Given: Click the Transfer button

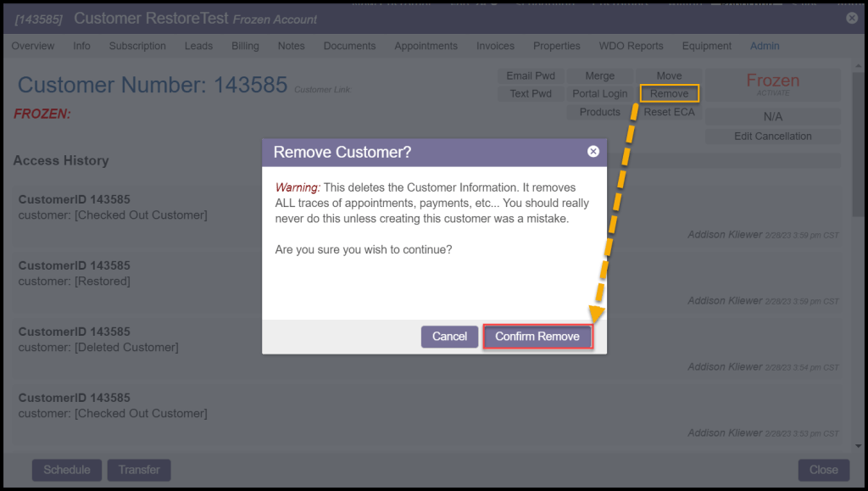Looking at the screenshot, I should click(139, 470).
